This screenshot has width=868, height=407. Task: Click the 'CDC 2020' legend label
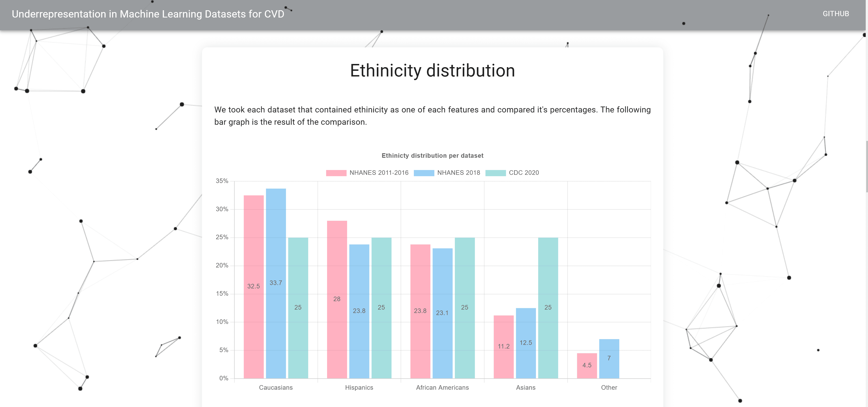point(524,173)
